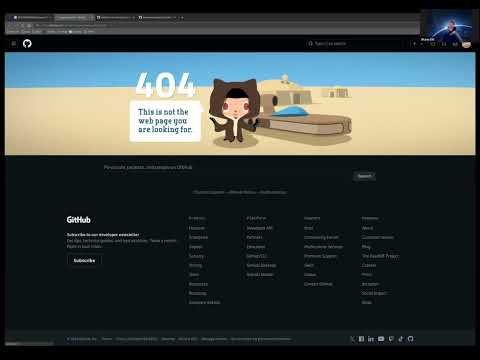Open the user avatar menu in header
The width and height of the screenshot is (480, 360).
click(467, 44)
